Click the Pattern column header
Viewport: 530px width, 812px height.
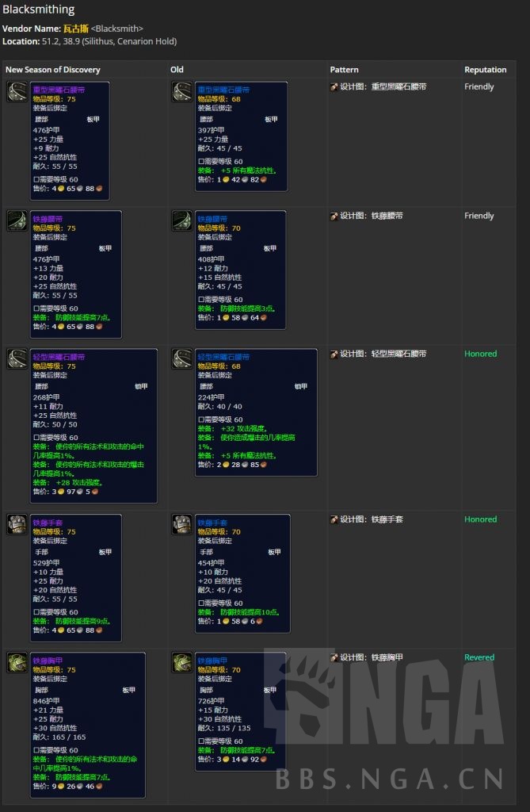[344, 70]
